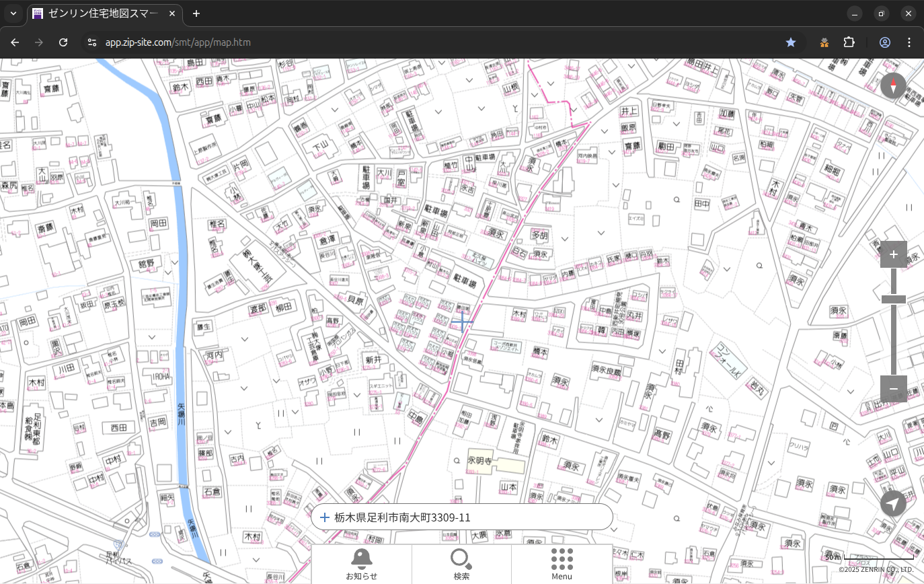Center map on current location arrow
Viewport: 924px width, 584px height.
pyautogui.click(x=893, y=503)
